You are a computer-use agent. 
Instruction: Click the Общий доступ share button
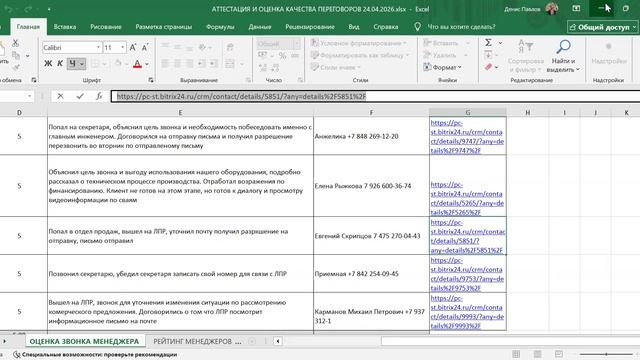[x=602, y=27]
